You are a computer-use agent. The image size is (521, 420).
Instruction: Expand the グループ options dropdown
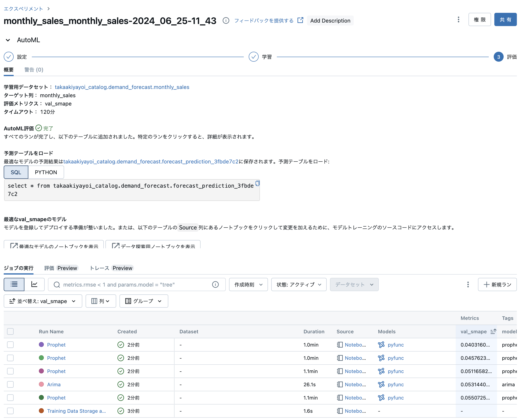point(144,301)
